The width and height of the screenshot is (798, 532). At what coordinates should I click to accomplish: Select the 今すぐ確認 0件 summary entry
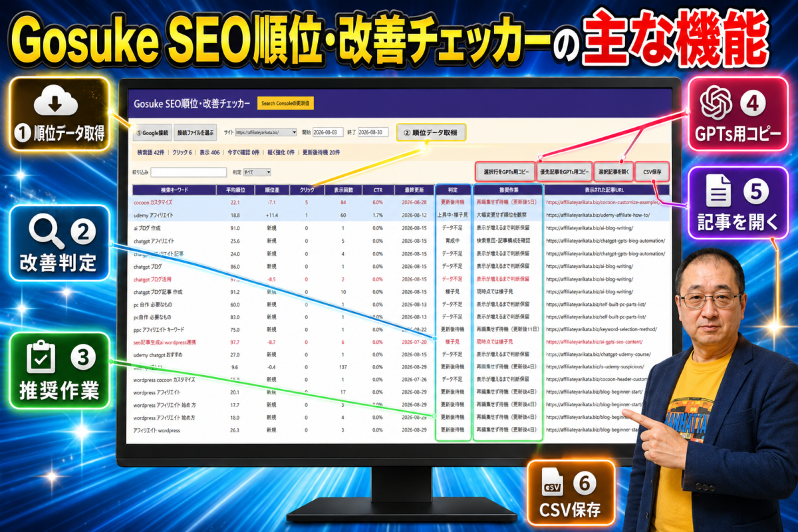(243, 152)
